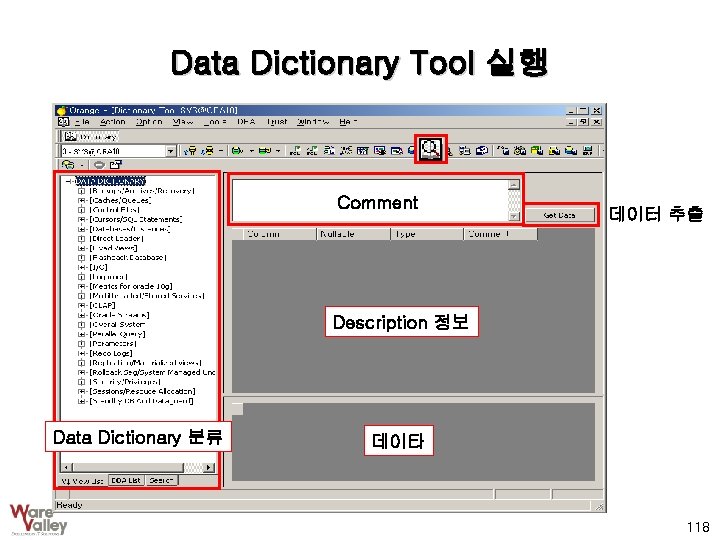Select the DATA DICTIONARY root item

pyautogui.click(x=110, y=181)
